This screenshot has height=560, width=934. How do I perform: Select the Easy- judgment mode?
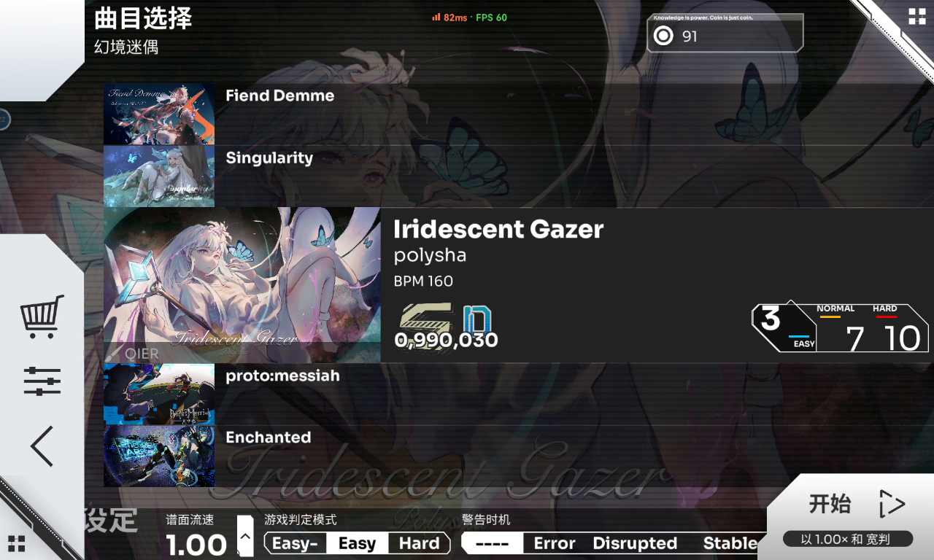(295, 543)
